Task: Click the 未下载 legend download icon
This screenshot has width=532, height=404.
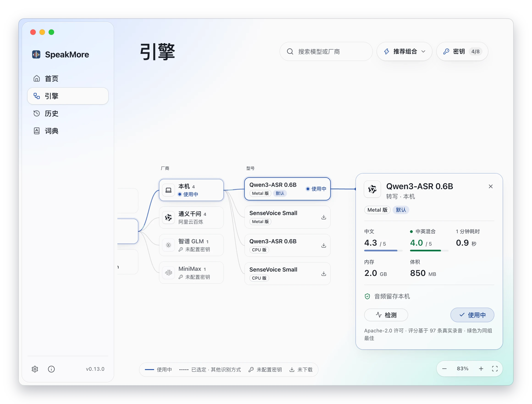Action: [291, 369]
